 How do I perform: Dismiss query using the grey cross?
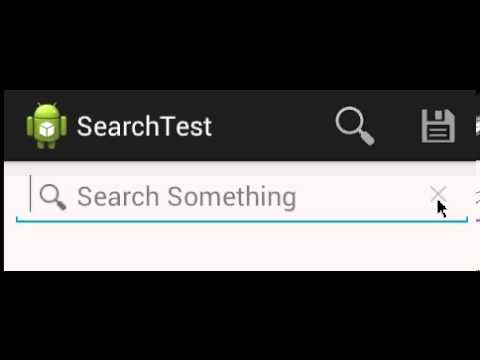coord(438,194)
